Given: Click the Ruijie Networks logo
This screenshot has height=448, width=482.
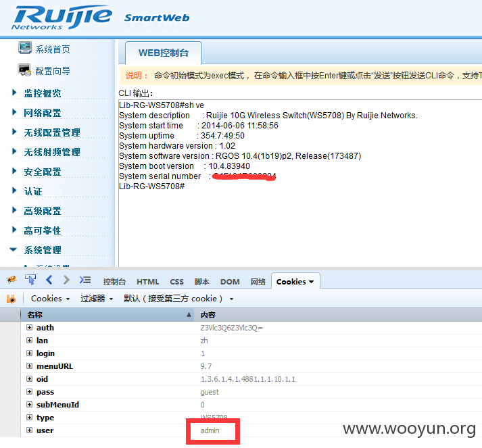Looking at the screenshot, I should click(62, 18).
